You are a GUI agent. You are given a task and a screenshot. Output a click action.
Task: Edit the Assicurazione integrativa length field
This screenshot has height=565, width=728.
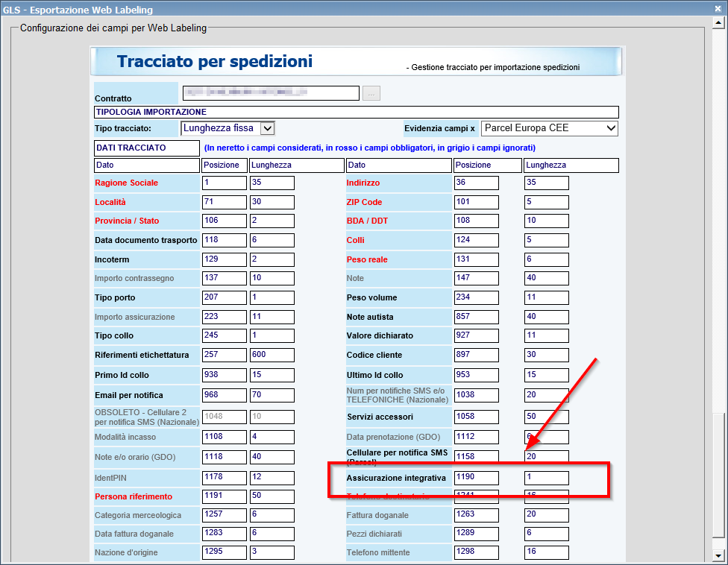click(547, 478)
